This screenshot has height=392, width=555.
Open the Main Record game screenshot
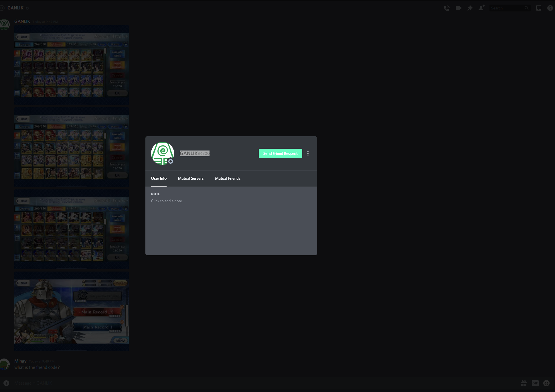pos(71,311)
